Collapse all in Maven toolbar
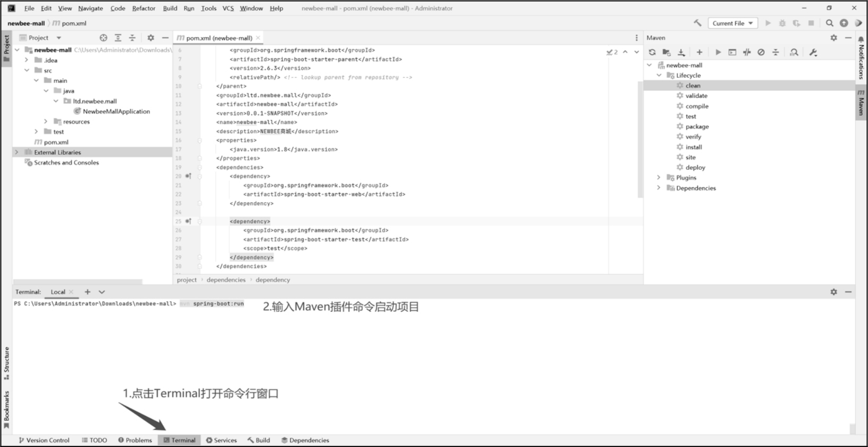 pos(775,52)
